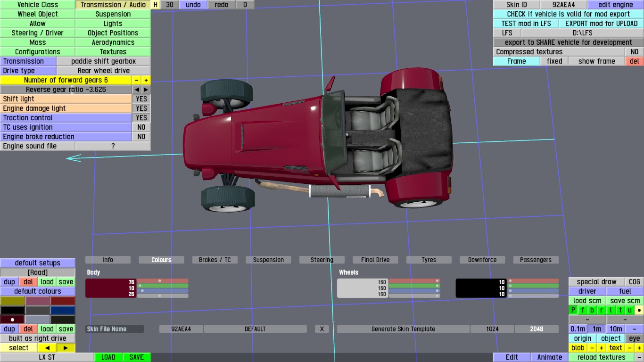This screenshot has height=362, width=644.
Task: Click the 'P' view shortcut button
Action: click(573, 310)
